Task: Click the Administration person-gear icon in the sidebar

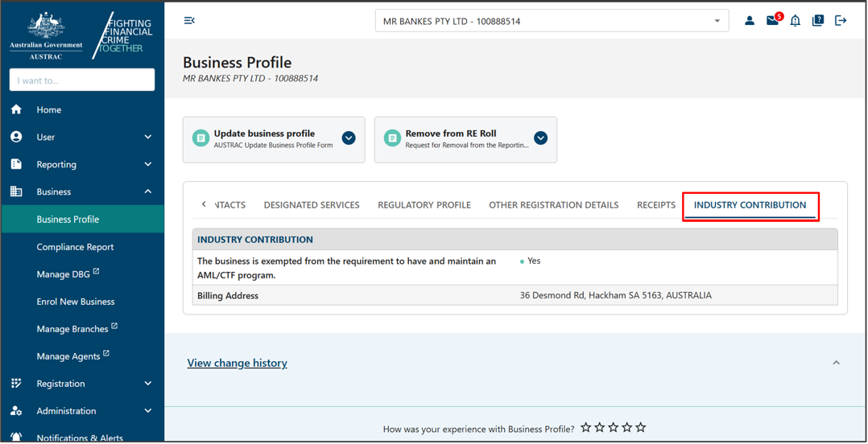Action: [17, 411]
